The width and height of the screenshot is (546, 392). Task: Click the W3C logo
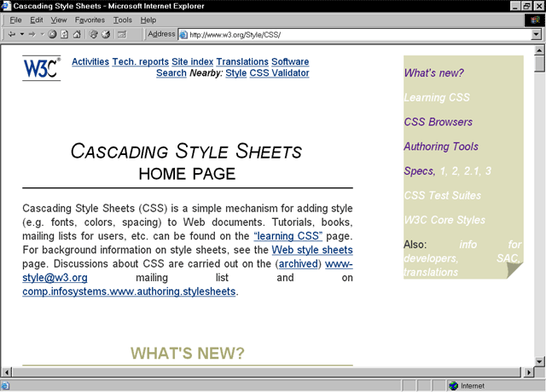pyautogui.click(x=42, y=68)
